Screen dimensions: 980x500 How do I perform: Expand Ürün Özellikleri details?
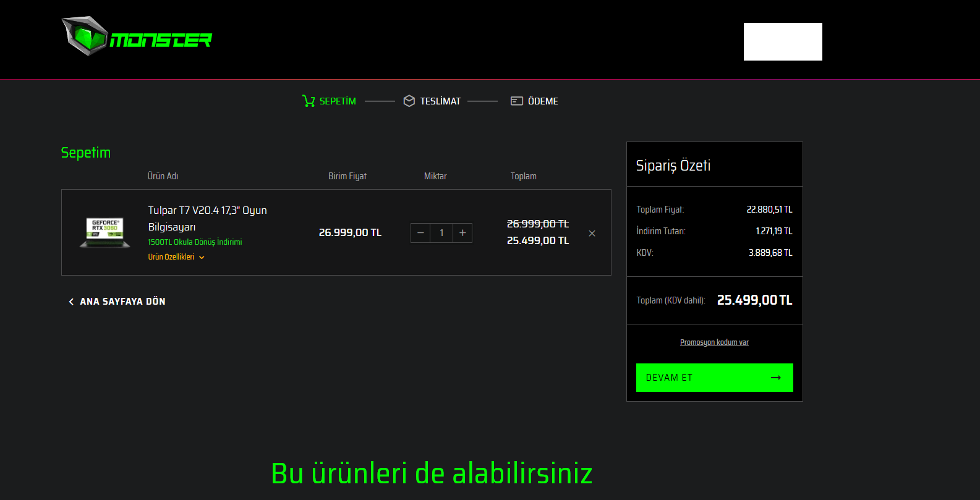coord(176,257)
